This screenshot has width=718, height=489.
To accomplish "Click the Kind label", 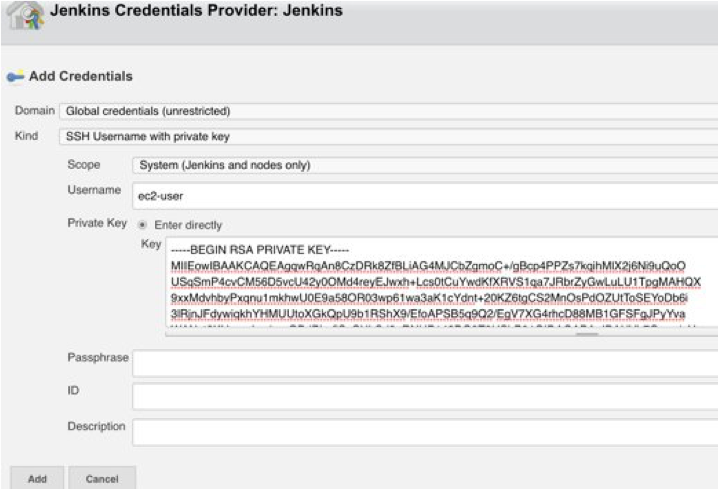I will click(x=27, y=136).
